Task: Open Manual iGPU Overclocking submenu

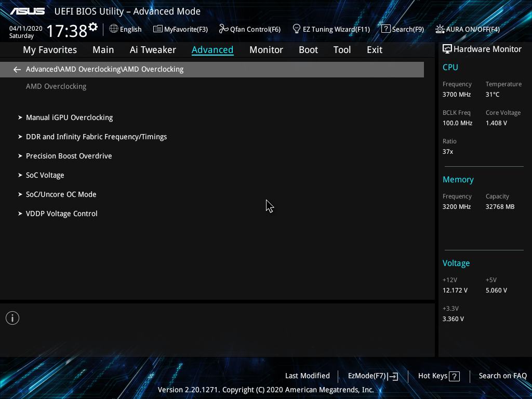Action: pyautogui.click(x=70, y=117)
